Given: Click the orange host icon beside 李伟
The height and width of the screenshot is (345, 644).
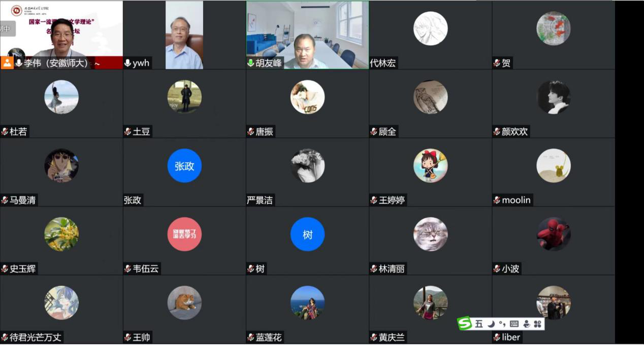Looking at the screenshot, I should [x=7, y=63].
